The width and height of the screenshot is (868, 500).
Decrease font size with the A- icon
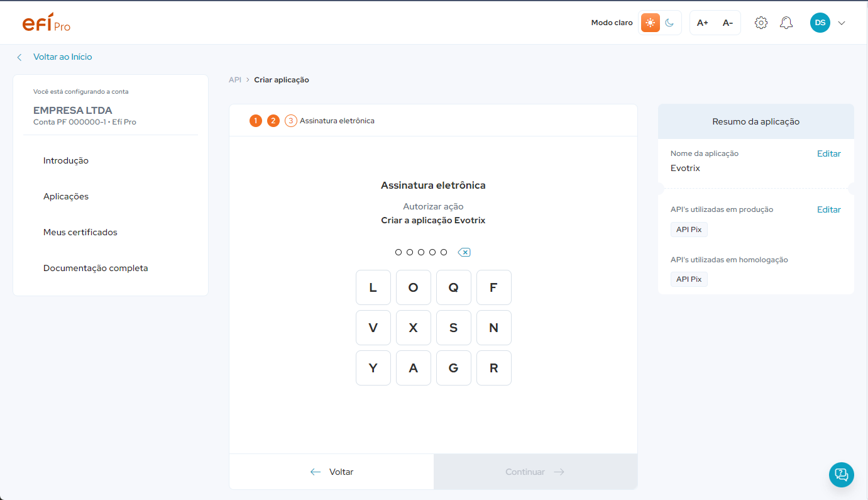pyautogui.click(x=727, y=22)
